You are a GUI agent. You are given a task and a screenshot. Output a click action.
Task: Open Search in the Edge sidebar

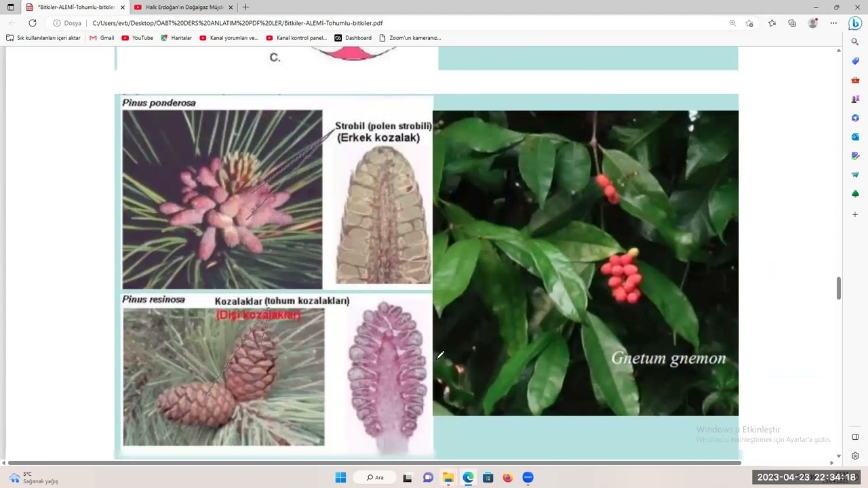point(855,42)
